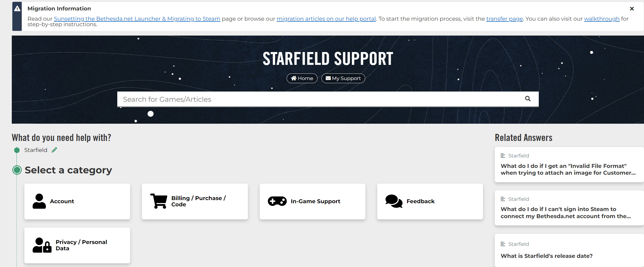Open the walkthrough link
This screenshot has width=644, height=267.
click(602, 19)
